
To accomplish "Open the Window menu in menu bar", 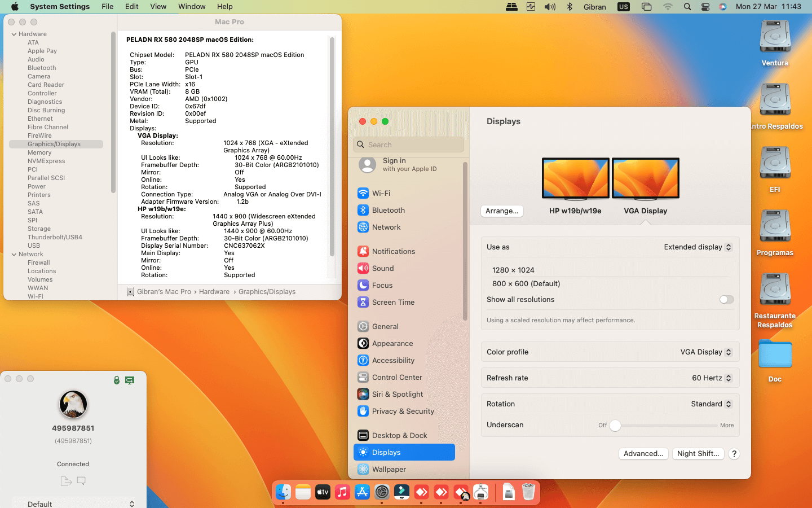I will point(192,7).
